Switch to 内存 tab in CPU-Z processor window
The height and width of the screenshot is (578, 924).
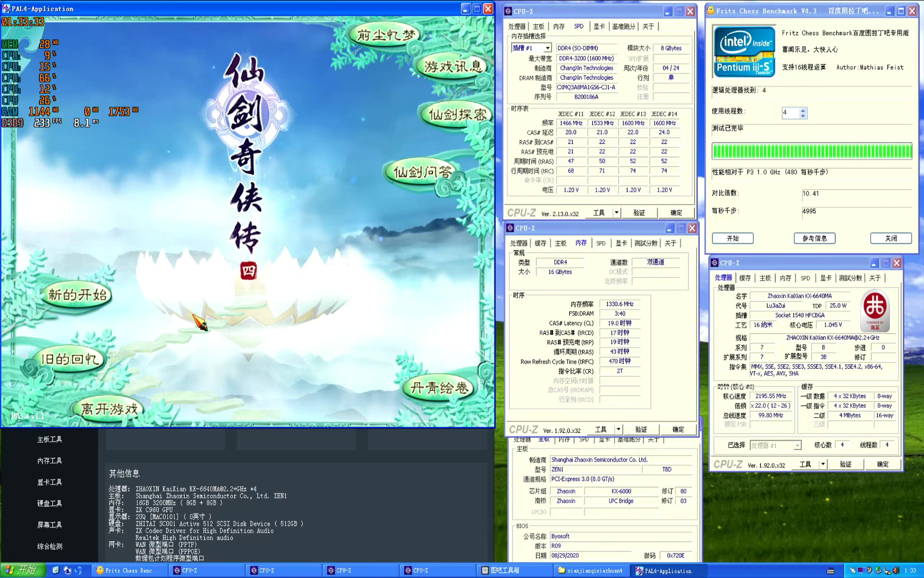[x=785, y=278]
